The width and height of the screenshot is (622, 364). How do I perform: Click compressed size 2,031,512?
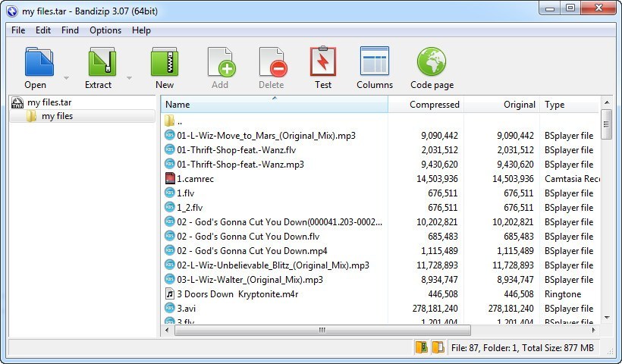tap(439, 150)
